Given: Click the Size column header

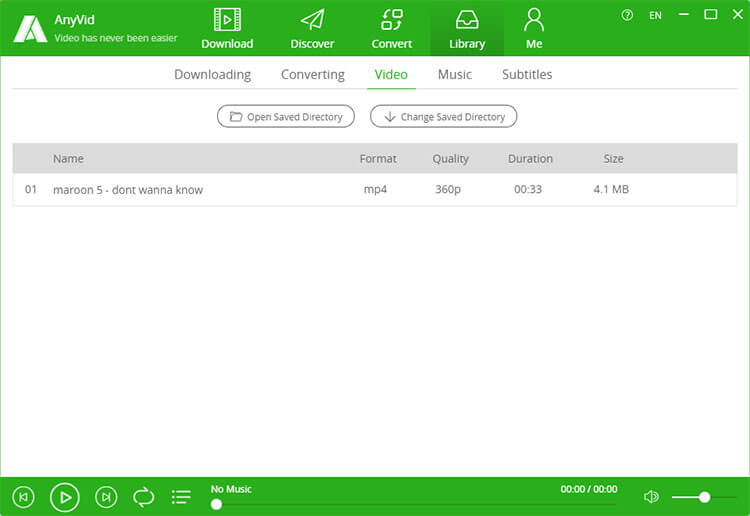Looking at the screenshot, I should click(613, 159).
